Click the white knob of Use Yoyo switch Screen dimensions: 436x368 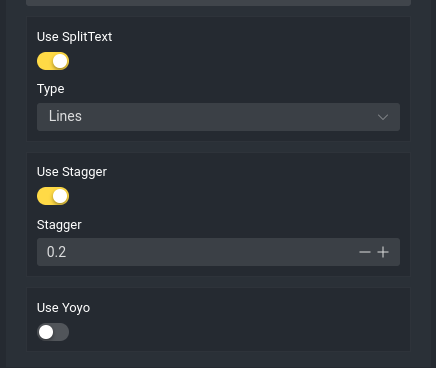(x=46, y=332)
